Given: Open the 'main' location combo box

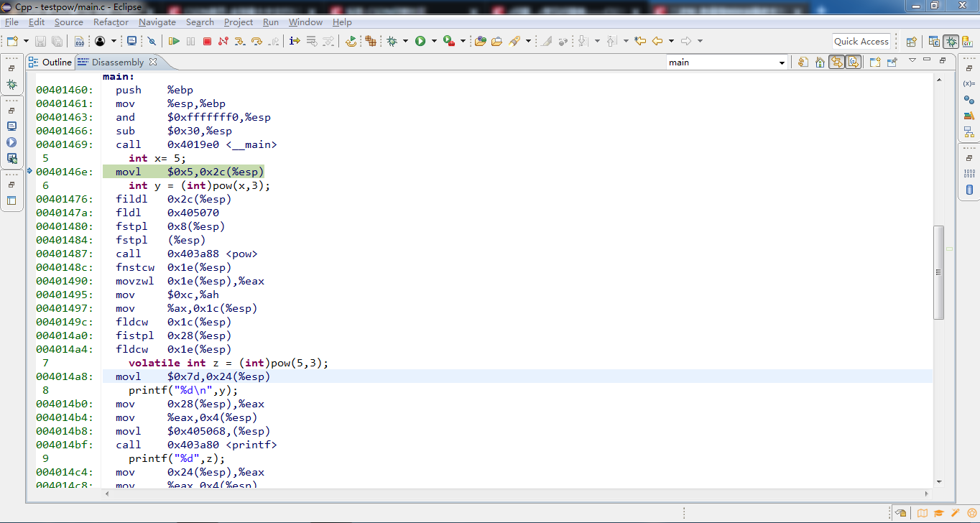Looking at the screenshot, I should pos(726,63).
